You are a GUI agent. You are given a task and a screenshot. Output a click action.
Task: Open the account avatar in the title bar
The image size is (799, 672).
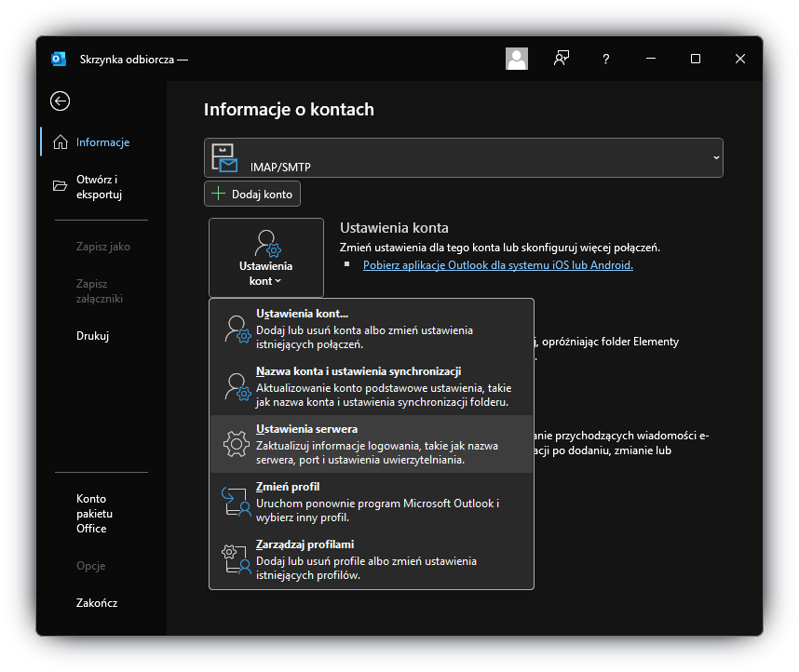click(x=516, y=58)
